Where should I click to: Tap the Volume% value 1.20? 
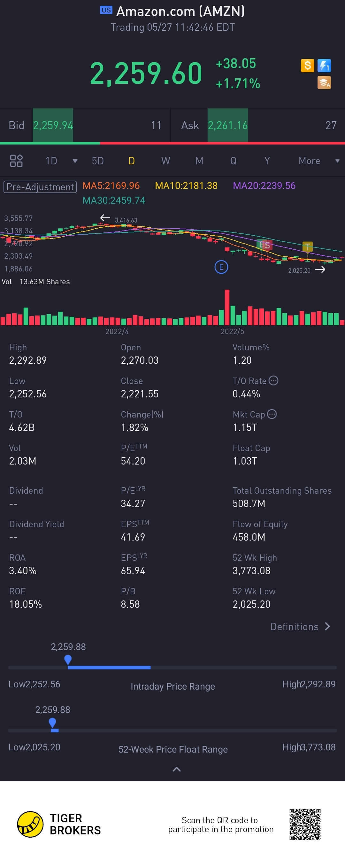[242, 360]
